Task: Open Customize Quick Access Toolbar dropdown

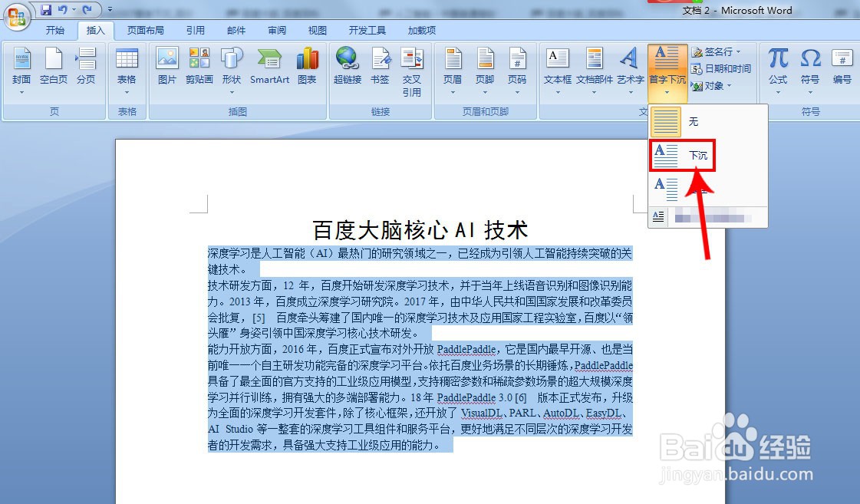Action: (110, 10)
